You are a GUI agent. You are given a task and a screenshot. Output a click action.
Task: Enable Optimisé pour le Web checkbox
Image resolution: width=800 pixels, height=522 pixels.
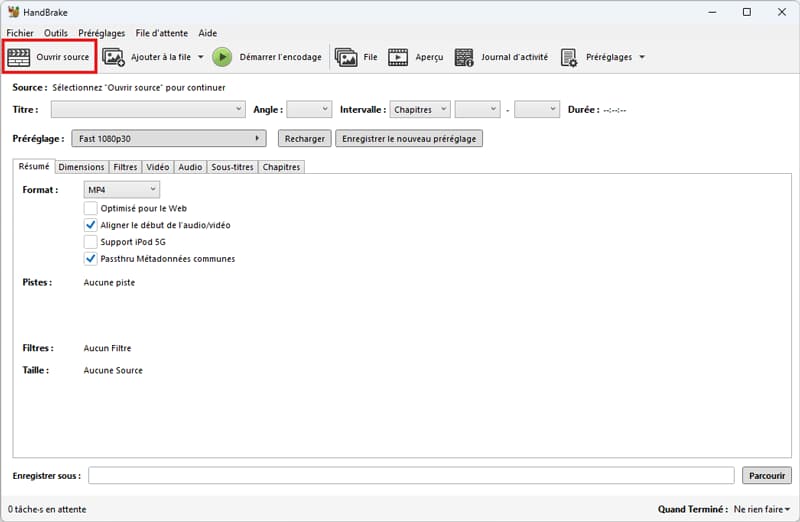pos(90,208)
